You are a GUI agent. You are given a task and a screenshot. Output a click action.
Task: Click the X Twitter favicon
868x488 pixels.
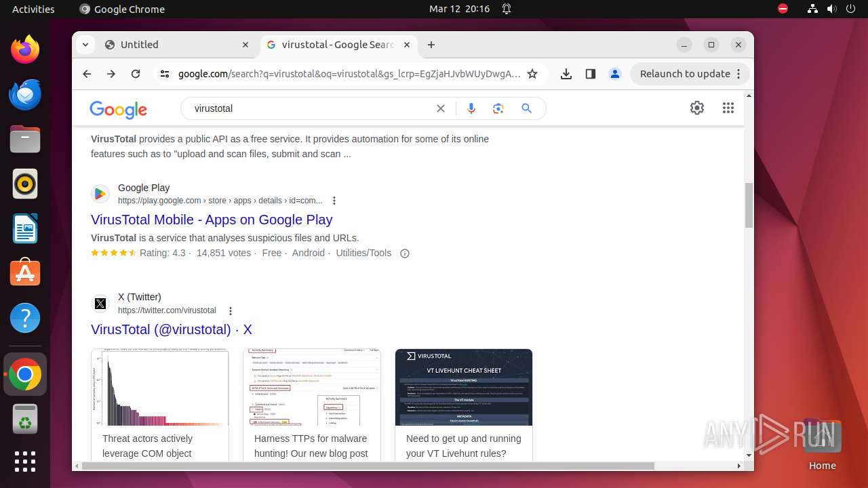[100, 304]
